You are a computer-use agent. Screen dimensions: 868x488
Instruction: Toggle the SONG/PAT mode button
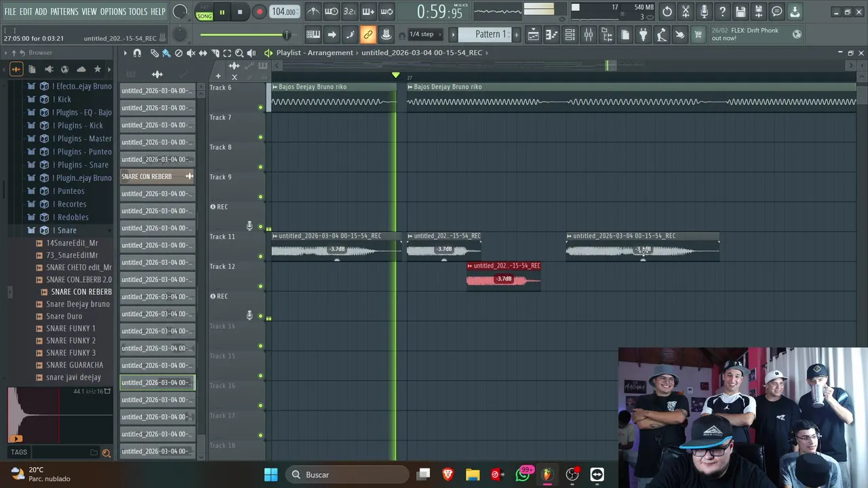click(x=204, y=12)
